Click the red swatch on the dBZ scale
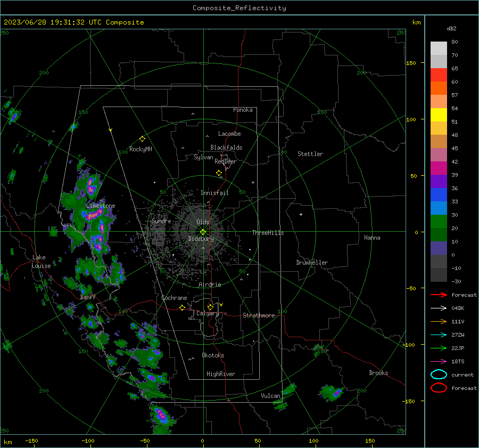The width and height of the screenshot is (479, 448). (x=439, y=75)
